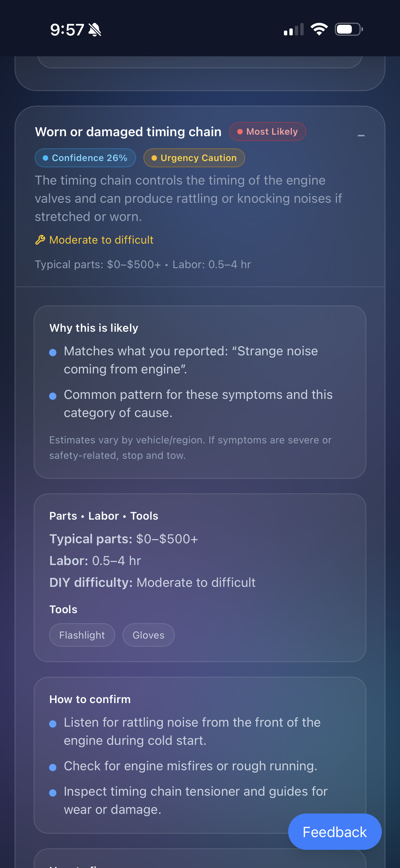The width and height of the screenshot is (400, 868).
Task: Expand the "How to confirm" section
Action: (x=90, y=699)
